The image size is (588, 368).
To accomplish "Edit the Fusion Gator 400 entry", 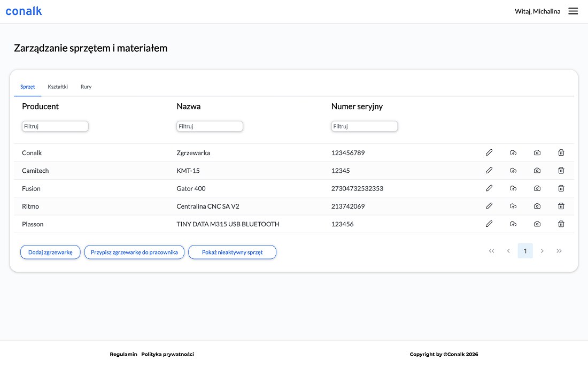I will (489, 188).
